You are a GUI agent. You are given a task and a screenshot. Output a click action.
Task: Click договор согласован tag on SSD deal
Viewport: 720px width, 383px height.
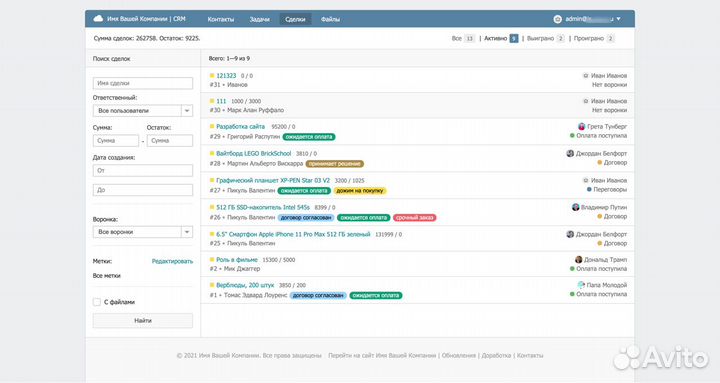[x=306, y=218]
